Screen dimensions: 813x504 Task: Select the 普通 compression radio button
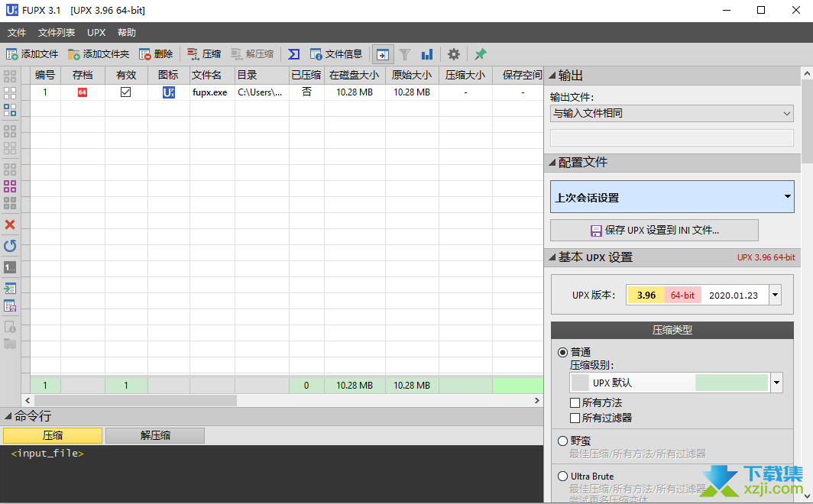tap(562, 352)
